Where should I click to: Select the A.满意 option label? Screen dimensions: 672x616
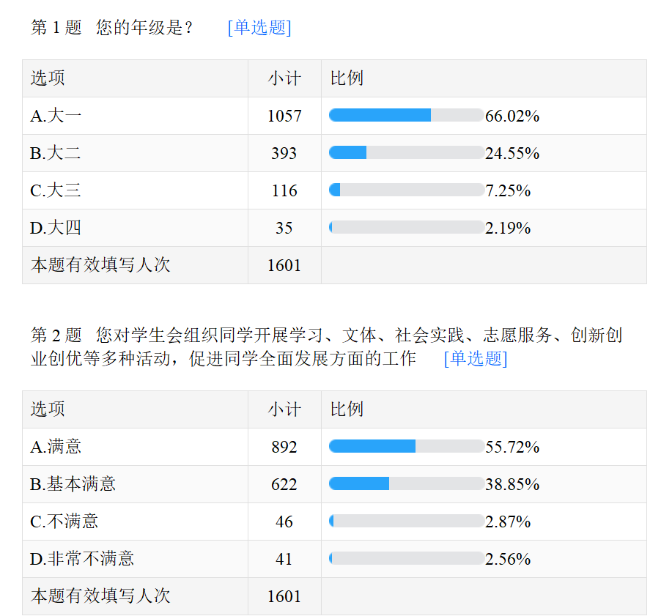[56, 447]
